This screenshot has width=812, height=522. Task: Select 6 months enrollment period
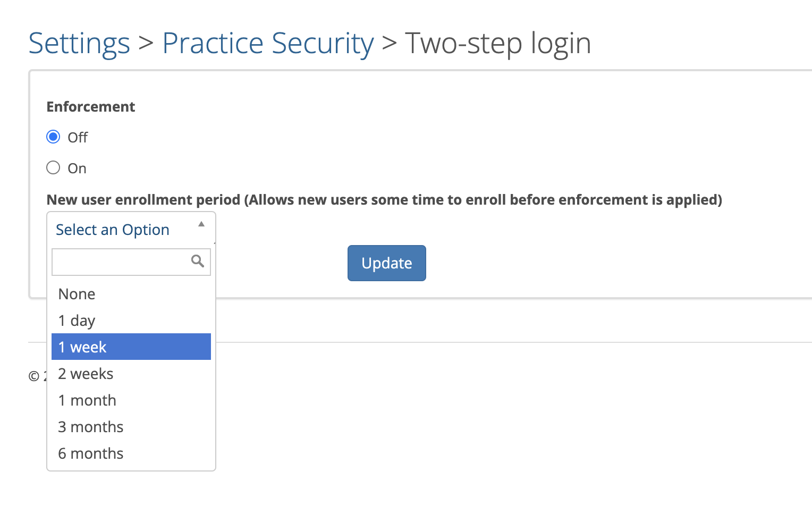point(131,453)
